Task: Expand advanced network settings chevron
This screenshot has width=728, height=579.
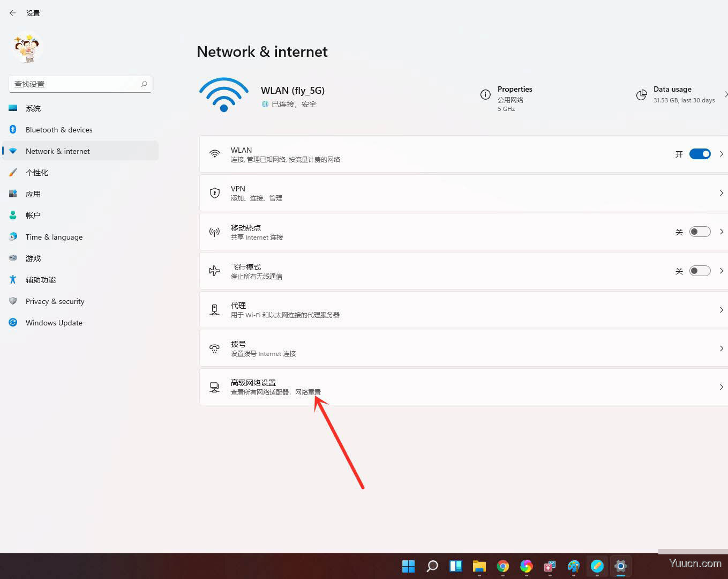Action: click(x=721, y=387)
